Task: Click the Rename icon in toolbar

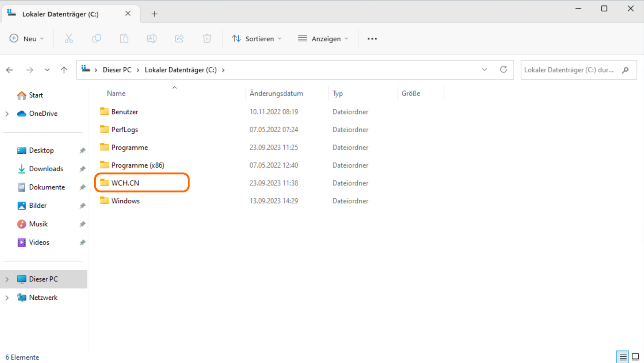Action: 152,39
